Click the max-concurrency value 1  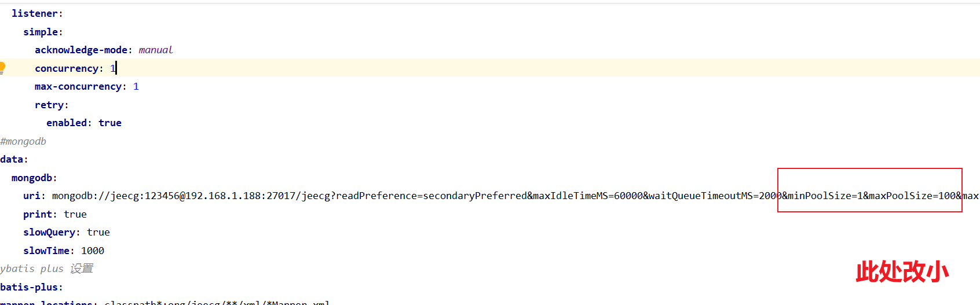tap(136, 86)
